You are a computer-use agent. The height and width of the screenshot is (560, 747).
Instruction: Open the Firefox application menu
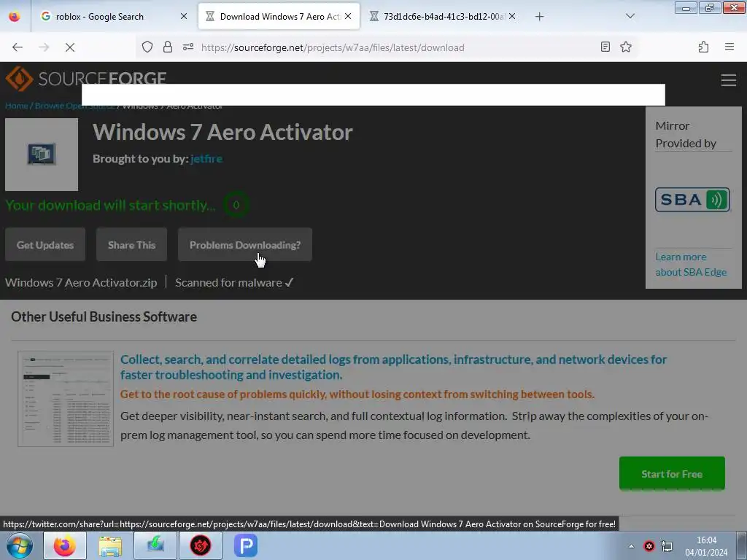tap(729, 47)
